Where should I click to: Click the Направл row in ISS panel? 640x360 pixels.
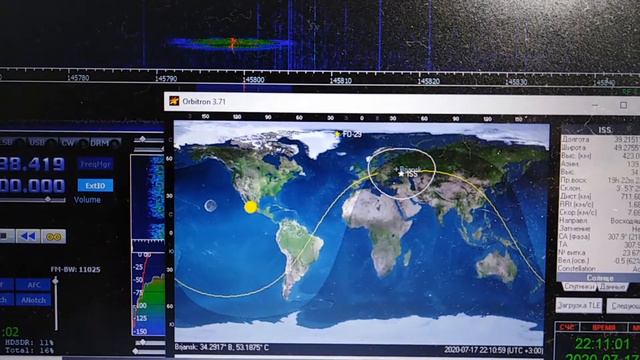click(600, 220)
